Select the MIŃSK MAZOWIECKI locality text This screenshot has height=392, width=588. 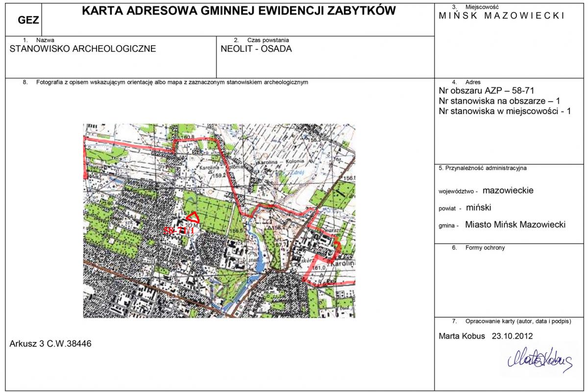tap(501, 16)
